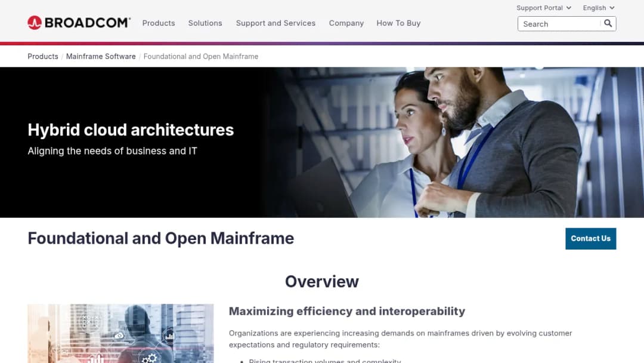This screenshot has height=363, width=644.
Task: Expand the English language dropdown
Action: (x=599, y=8)
